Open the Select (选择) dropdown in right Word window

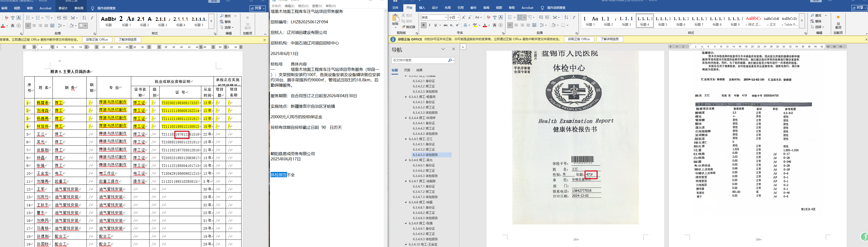tap(818, 27)
